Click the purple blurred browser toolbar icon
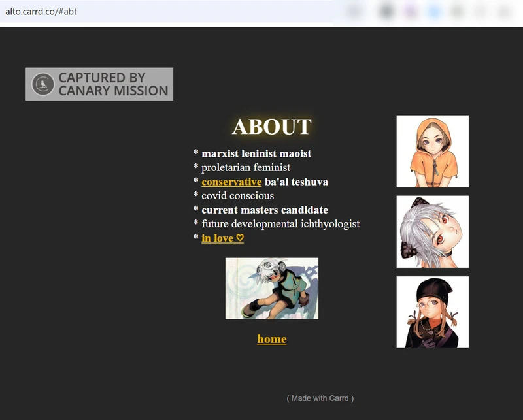Image resolution: width=523 pixels, height=420 pixels. pyautogui.click(x=410, y=11)
